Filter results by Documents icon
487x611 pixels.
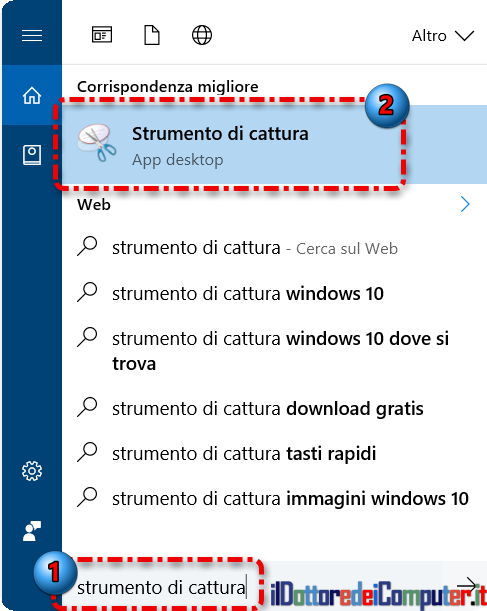coord(152,35)
